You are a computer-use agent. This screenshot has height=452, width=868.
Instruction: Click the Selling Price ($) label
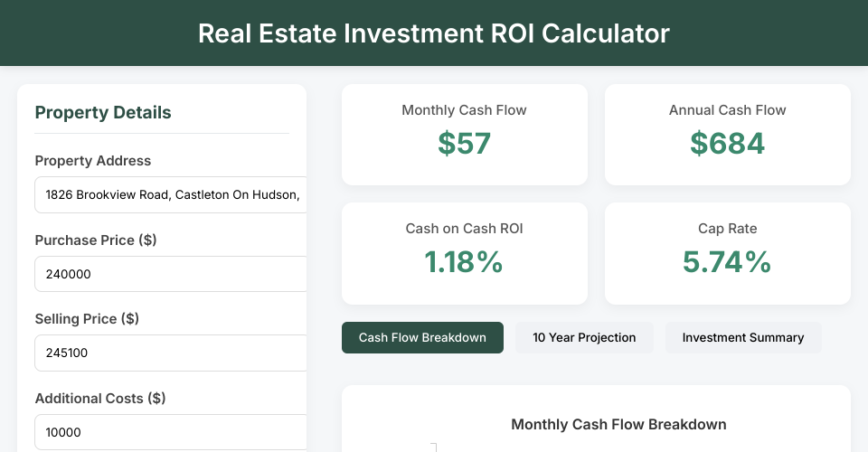coord(87,319)
